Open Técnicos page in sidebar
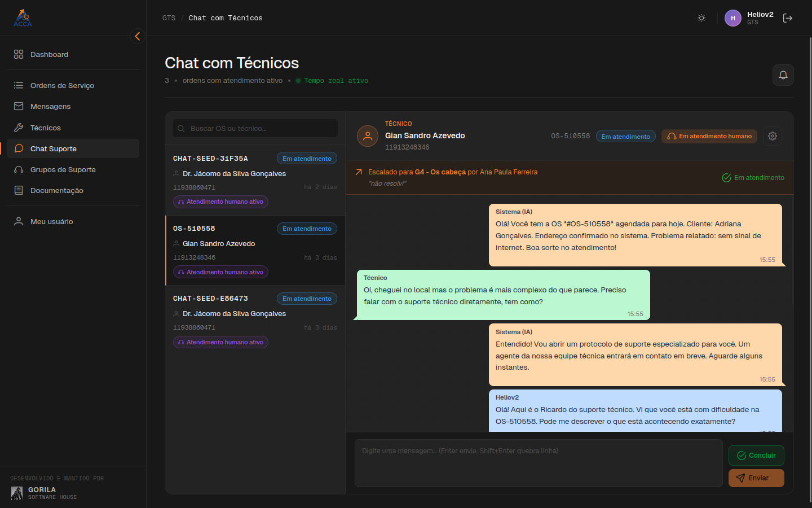The height and width of the screenshot is (508, 812). click(x=73, y=128)
